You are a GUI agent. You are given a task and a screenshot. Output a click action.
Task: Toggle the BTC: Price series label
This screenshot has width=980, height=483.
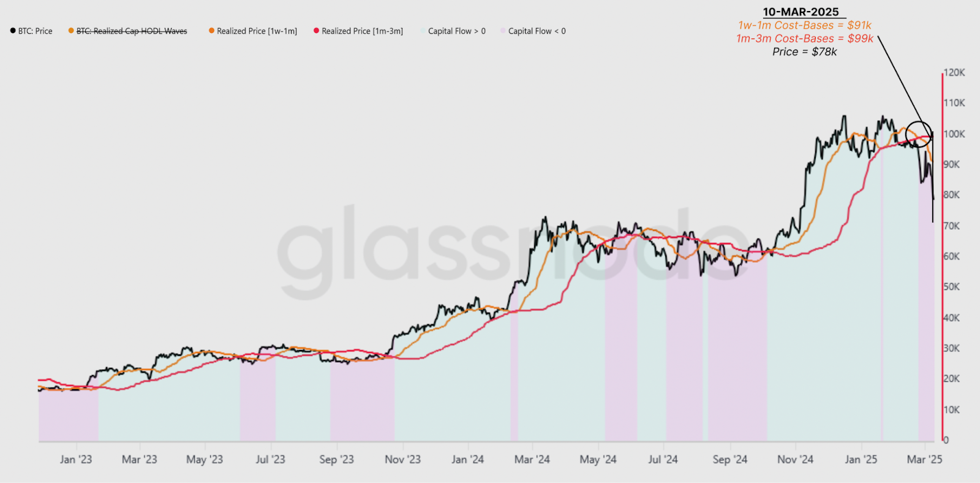point(35,31)
